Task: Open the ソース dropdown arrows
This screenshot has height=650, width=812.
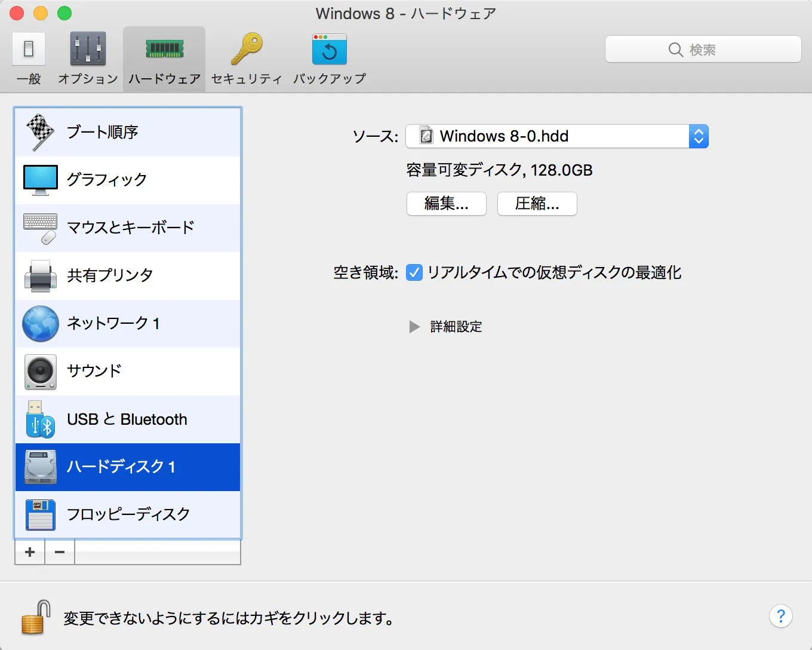Action: tap(699, 136)
